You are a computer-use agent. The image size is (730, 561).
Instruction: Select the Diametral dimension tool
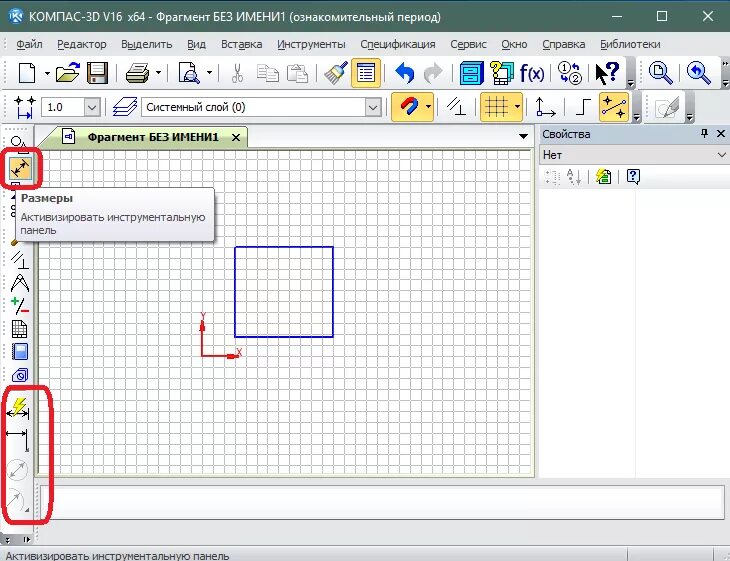pos(18,470)
